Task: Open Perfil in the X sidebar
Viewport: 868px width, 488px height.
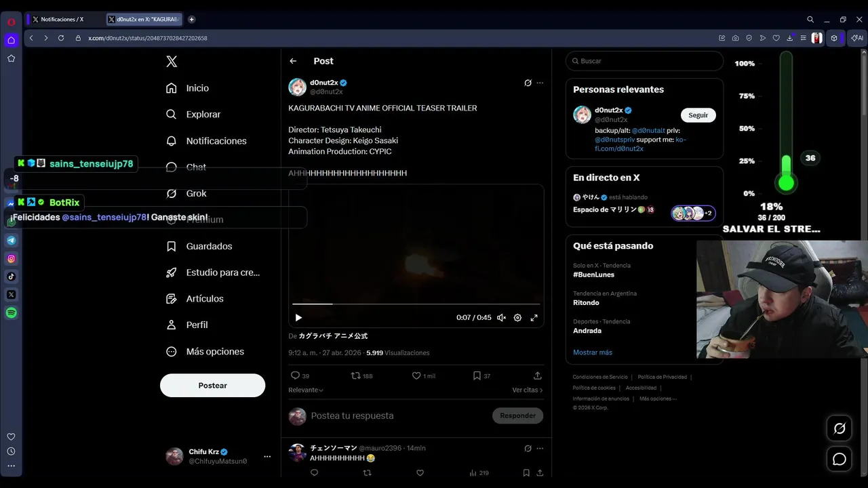Action: tap(187, 325)
